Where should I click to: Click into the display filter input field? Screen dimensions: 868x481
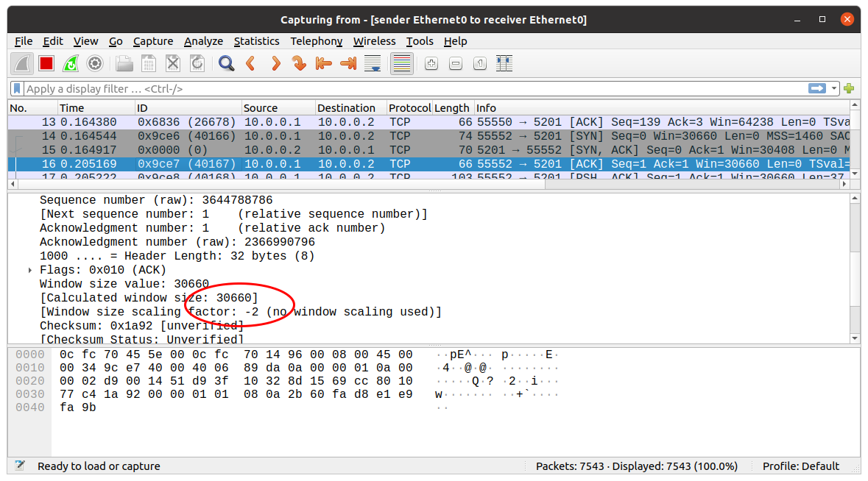(x=412, y=88)
